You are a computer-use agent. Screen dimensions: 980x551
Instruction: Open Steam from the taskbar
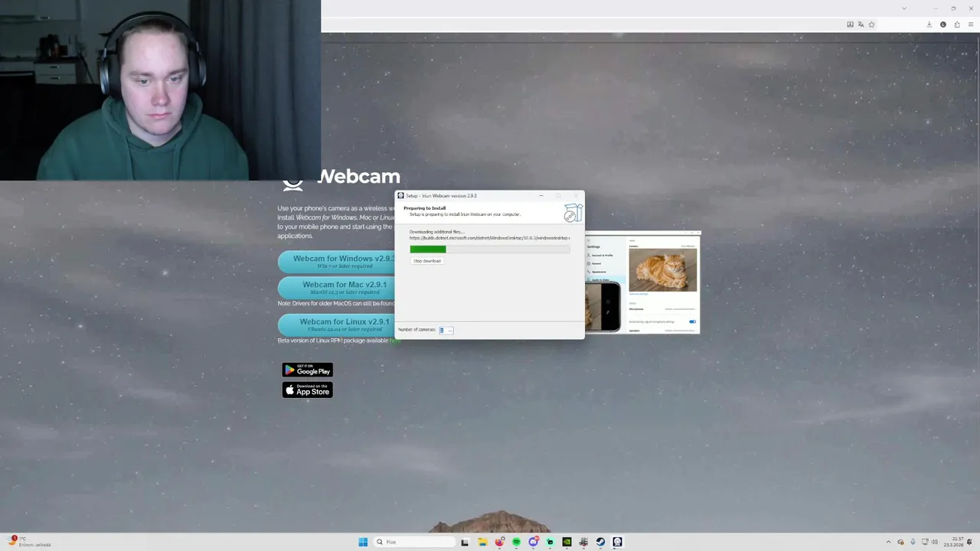pyautogui.click(x=600, y=542)
